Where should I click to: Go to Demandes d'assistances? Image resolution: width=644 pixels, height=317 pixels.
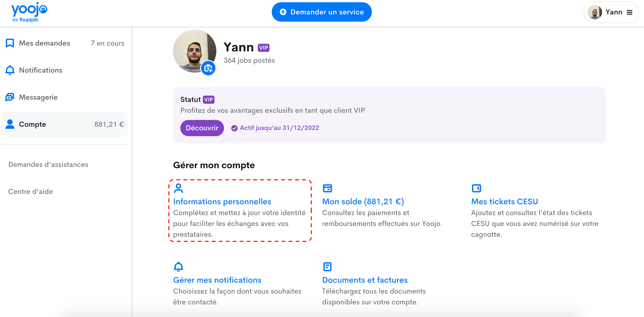click(x=48, y=164)
